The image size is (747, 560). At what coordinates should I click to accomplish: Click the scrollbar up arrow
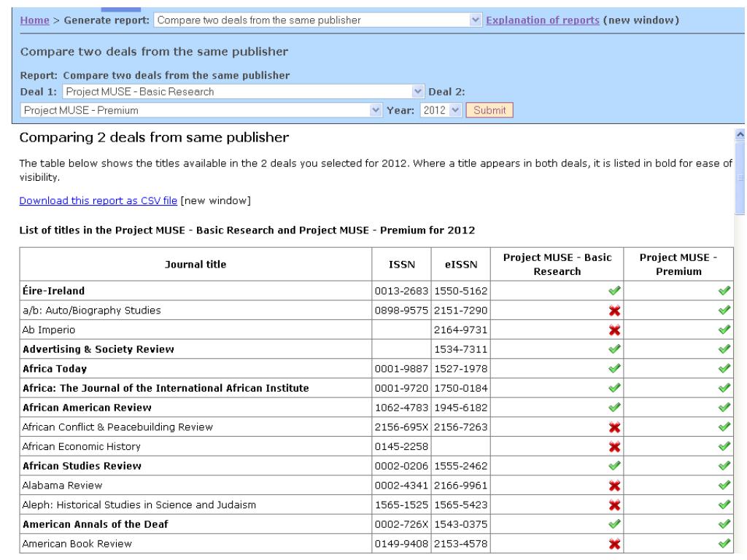tap(740, 135)
